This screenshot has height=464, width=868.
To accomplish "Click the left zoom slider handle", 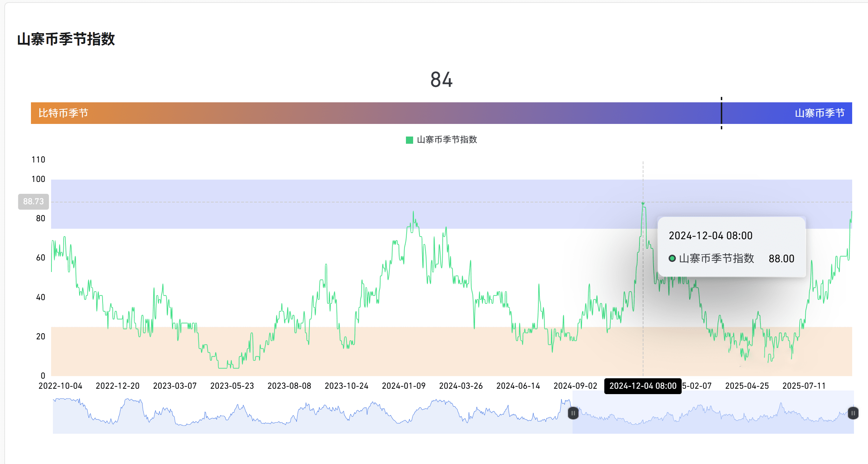I will 573,413.
